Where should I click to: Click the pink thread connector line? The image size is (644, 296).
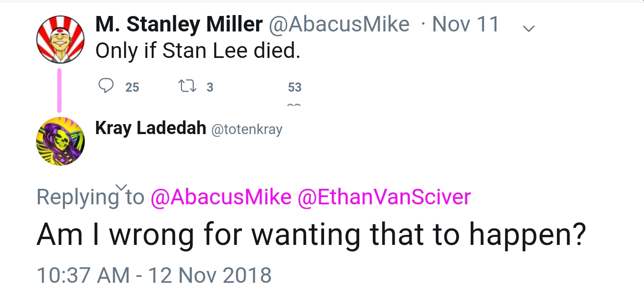[59, 90]
